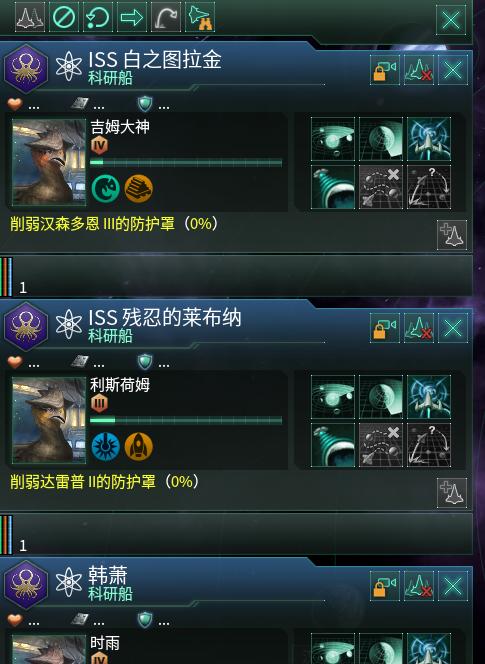
Task: Toggle camera lock for 韩萧 science ship
Action: point(385,586)
